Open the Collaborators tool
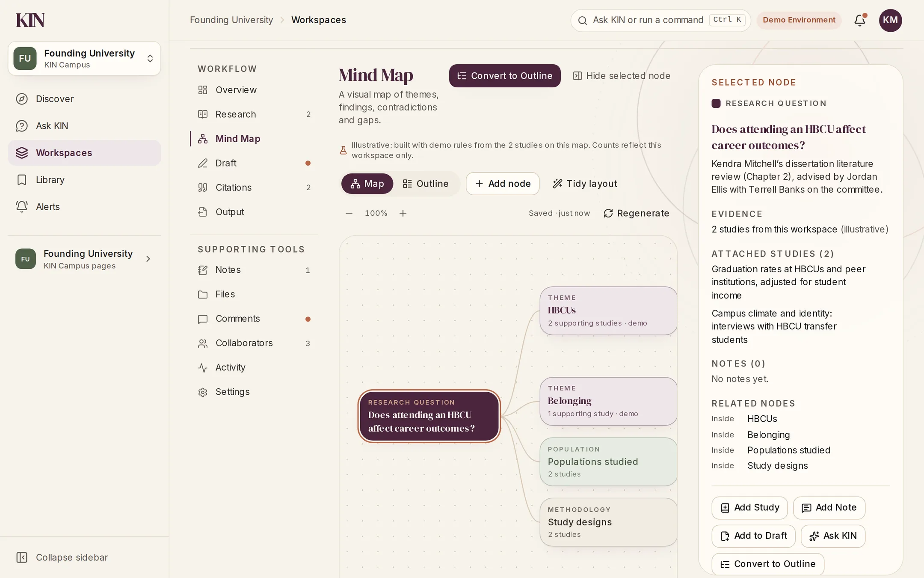Image resolution: width=924 pixels, height=578 pixels. [254, 343]
